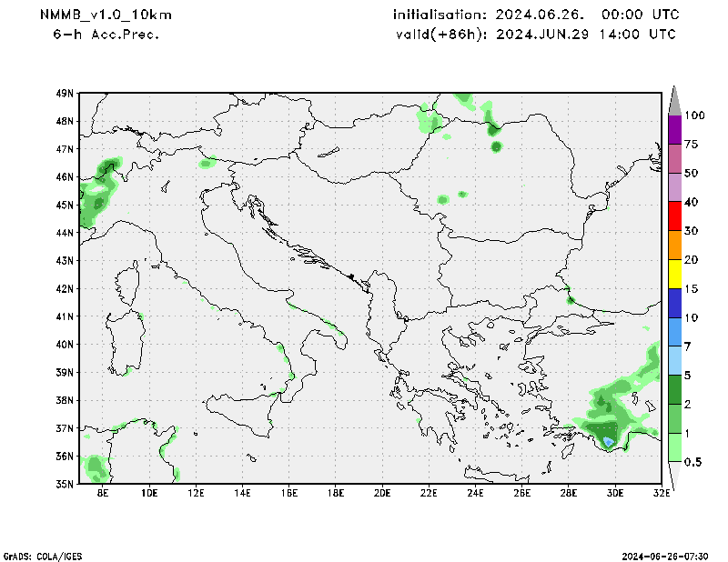Click the initialisation date 2024.06.26.
This screenshot has height=562, width=728.
tap(536, 15)
